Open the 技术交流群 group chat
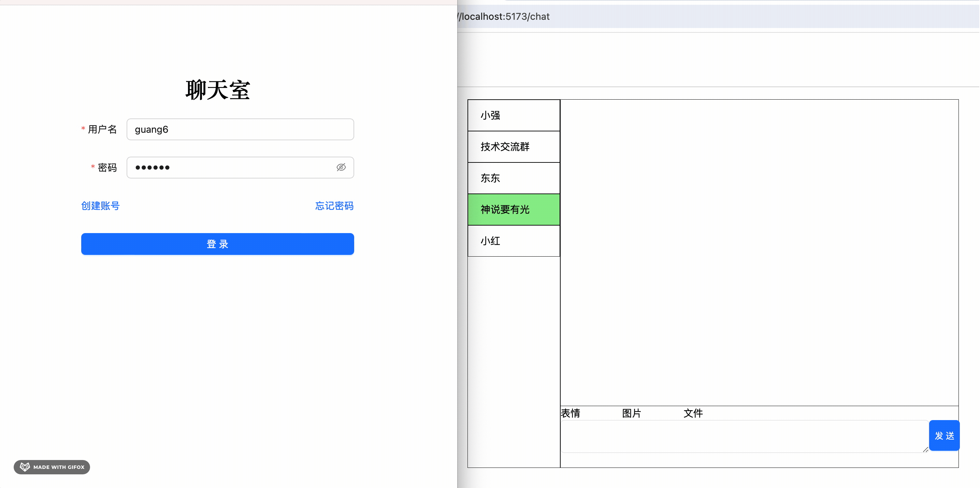Screen dimensions: 980x488 point(514,147)
